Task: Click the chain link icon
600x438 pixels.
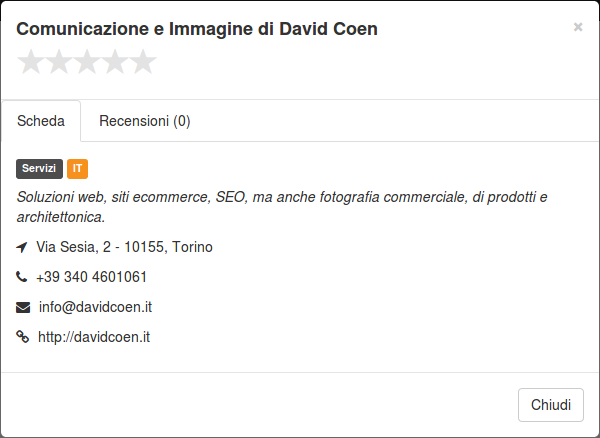Action: [23, 337]
